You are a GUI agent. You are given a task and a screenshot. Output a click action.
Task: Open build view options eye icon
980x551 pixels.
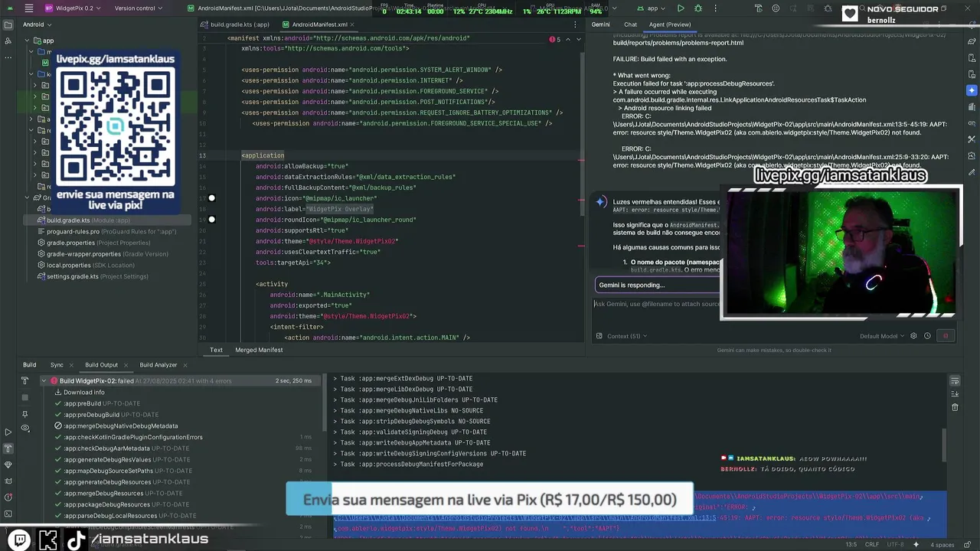point(24,428)
